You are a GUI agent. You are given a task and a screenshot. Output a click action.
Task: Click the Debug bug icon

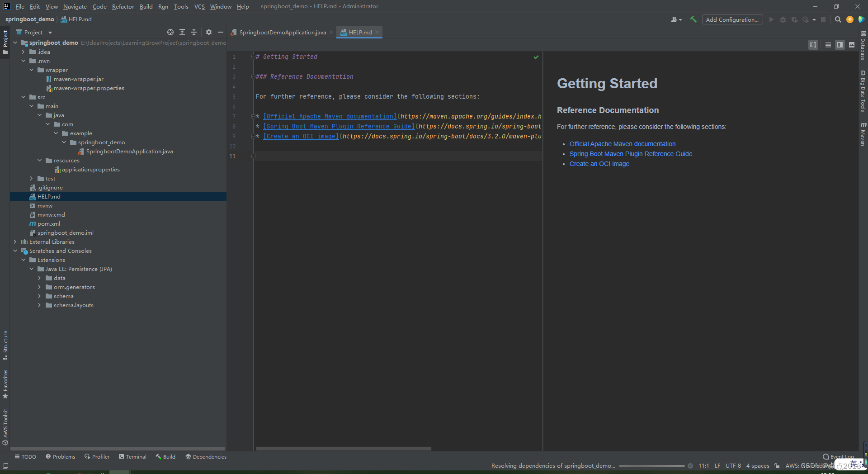click(x=783, y=19)
